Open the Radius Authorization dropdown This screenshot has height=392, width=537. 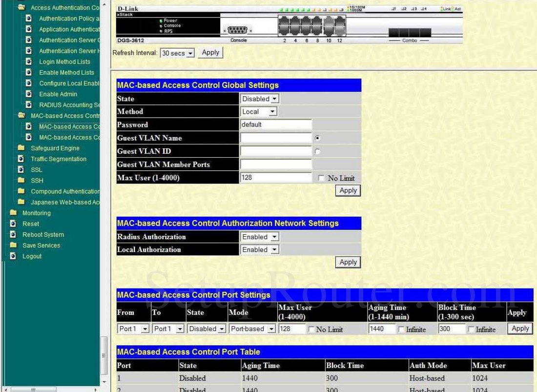[260, 237]
